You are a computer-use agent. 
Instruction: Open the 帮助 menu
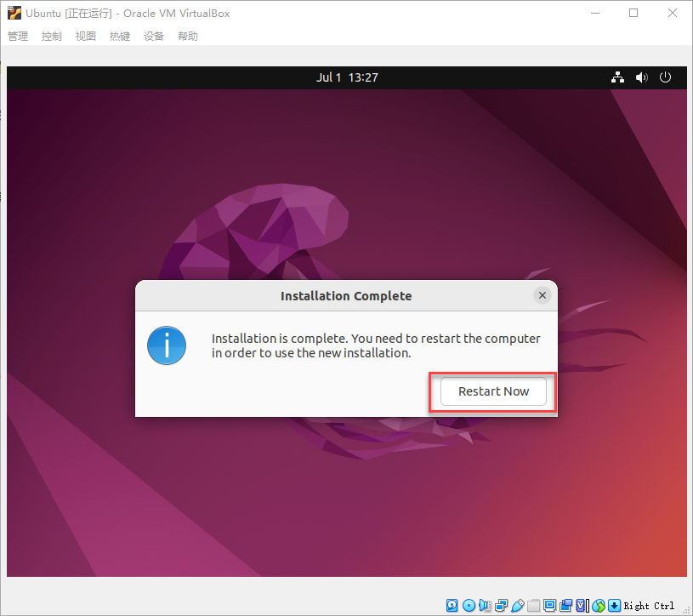pyautogui.click(x=188, y=37)
